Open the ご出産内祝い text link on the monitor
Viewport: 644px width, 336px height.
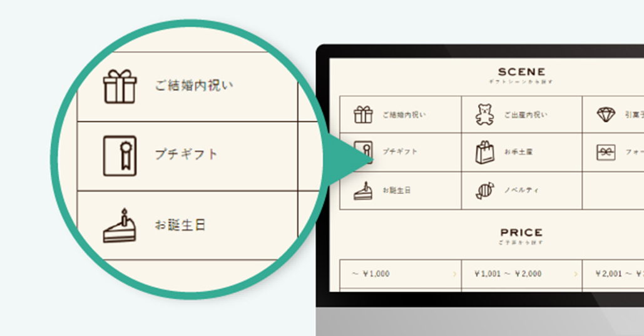coord(526,115)
